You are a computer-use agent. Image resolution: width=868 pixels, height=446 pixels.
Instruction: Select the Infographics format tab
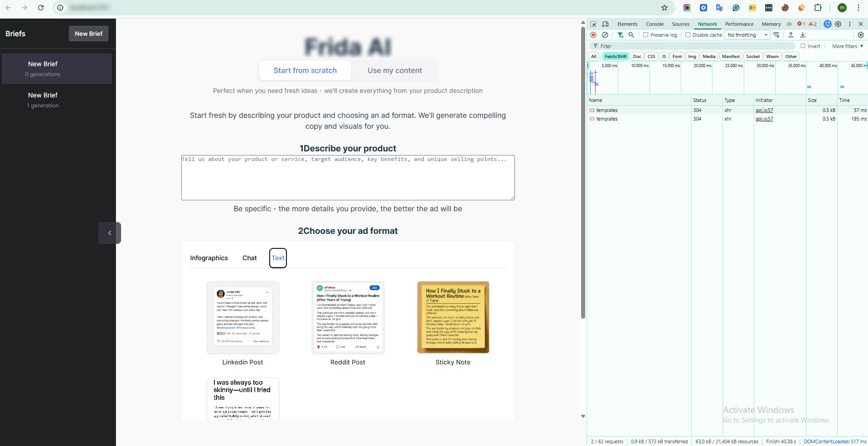click(x=209, y=258)
